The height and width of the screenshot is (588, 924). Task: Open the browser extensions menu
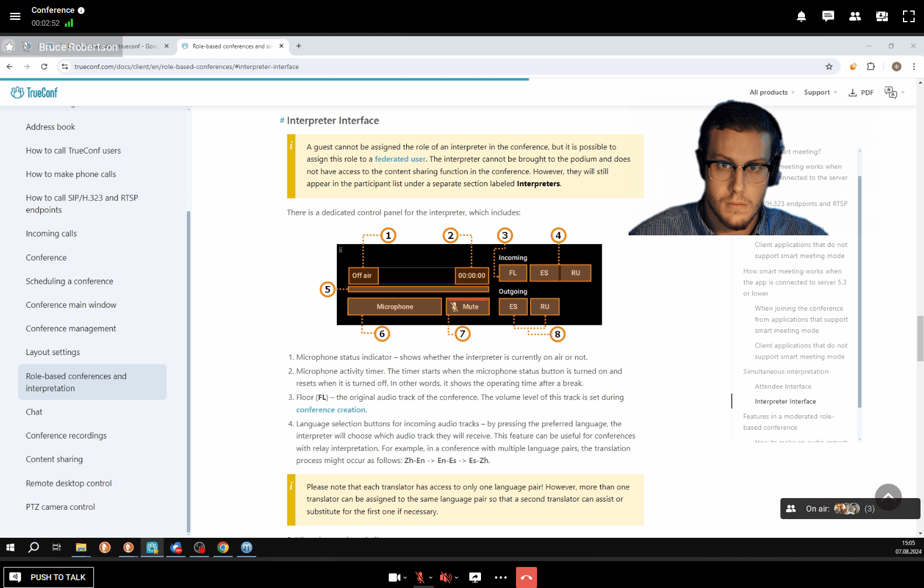871,67
